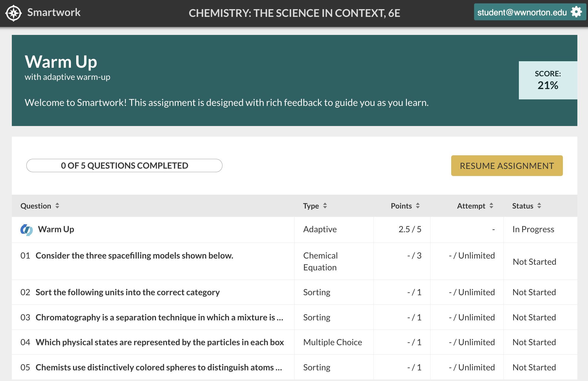Click the Resume Assignment button
588x381 pixels.
pos(507,166)
